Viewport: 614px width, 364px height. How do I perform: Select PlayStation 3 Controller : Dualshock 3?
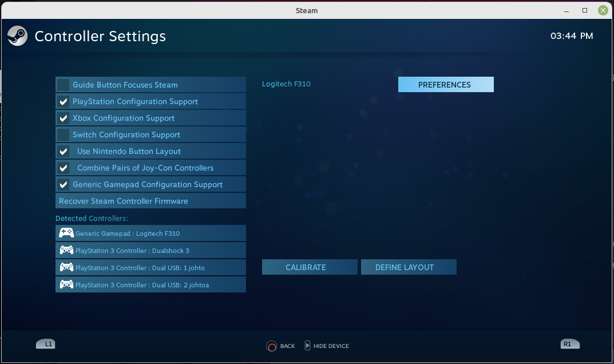(x=150, y=250)
